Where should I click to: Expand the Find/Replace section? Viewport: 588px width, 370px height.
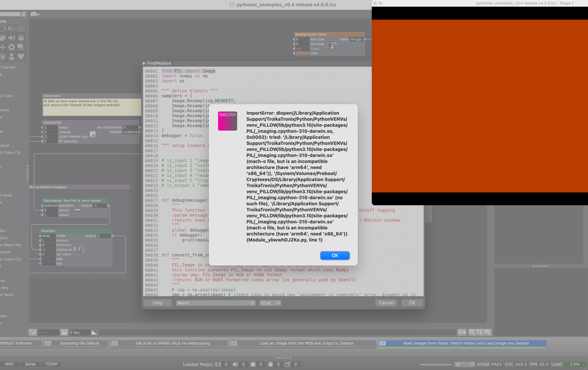pos(144,63)
